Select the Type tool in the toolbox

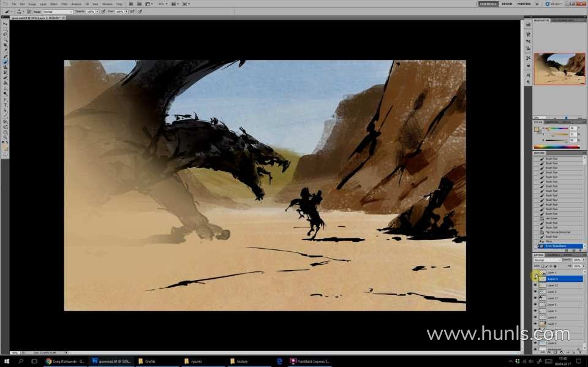click(6, 105)
